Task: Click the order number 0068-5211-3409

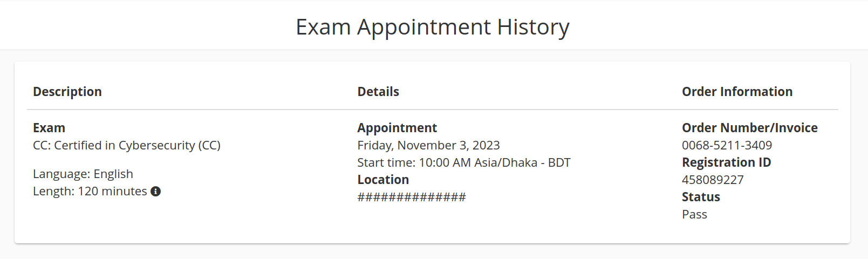Action: coord(727,145)
